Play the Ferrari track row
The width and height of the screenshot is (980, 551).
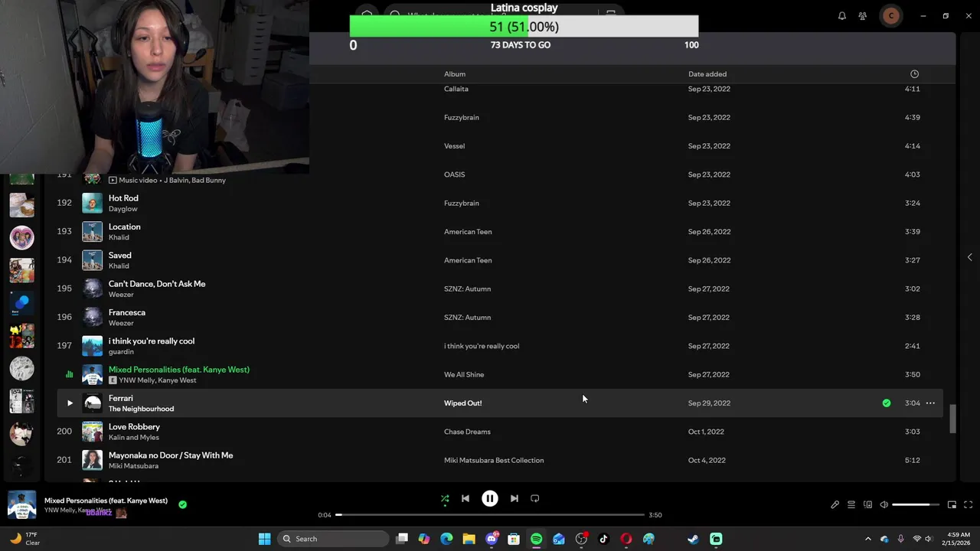point(70,403)
